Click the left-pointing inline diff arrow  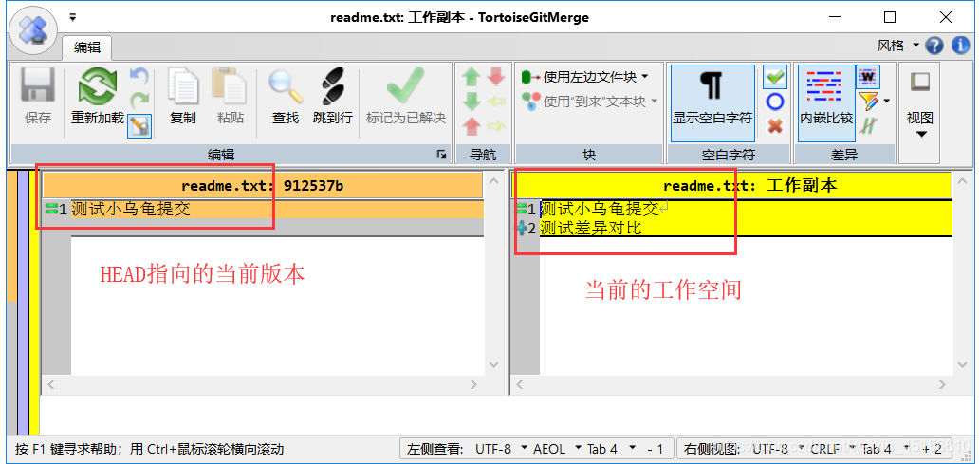(x=495, y=102)
